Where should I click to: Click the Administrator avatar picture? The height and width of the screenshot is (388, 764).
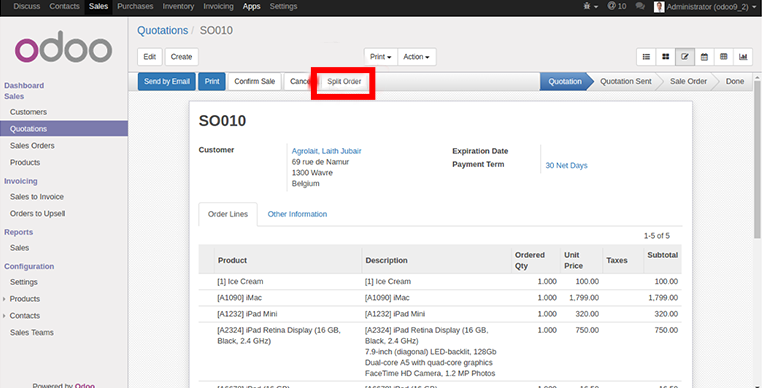point(659,7)
